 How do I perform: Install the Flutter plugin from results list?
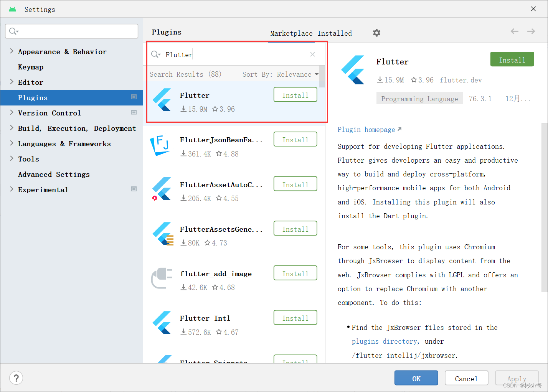295,95
